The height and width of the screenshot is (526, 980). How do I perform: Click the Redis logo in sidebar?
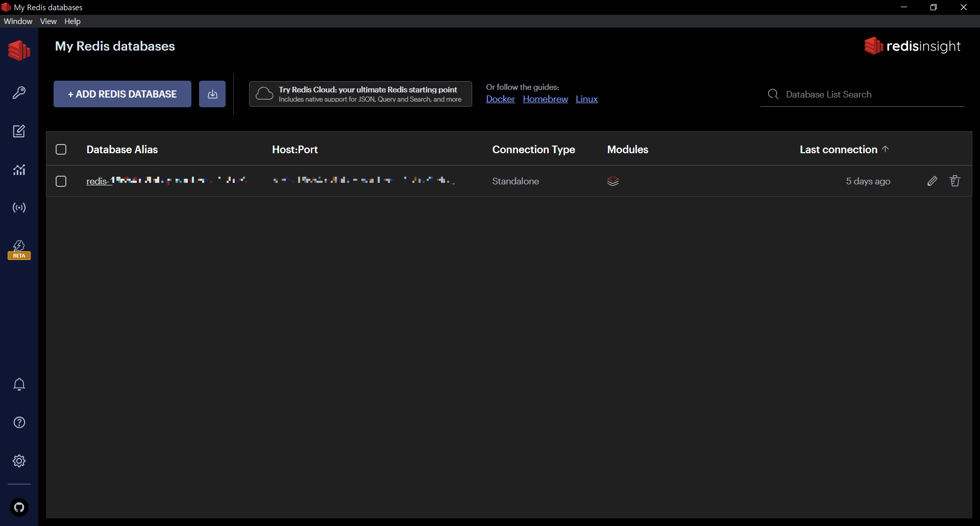19,50
